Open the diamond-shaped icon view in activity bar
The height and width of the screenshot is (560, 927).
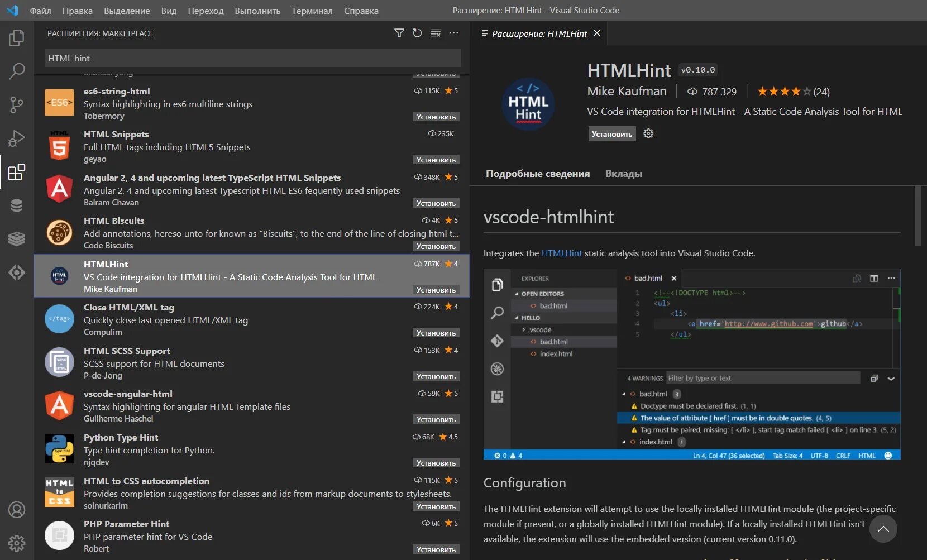point(17,272)
